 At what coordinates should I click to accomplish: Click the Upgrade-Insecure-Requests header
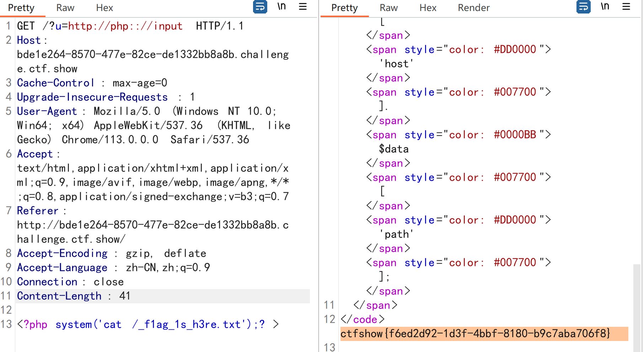(x=106, y=97)
